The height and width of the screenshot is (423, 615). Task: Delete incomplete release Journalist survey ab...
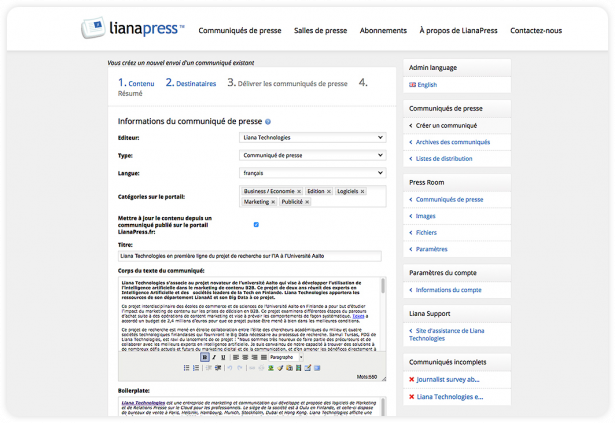click(x=411, y=379)
